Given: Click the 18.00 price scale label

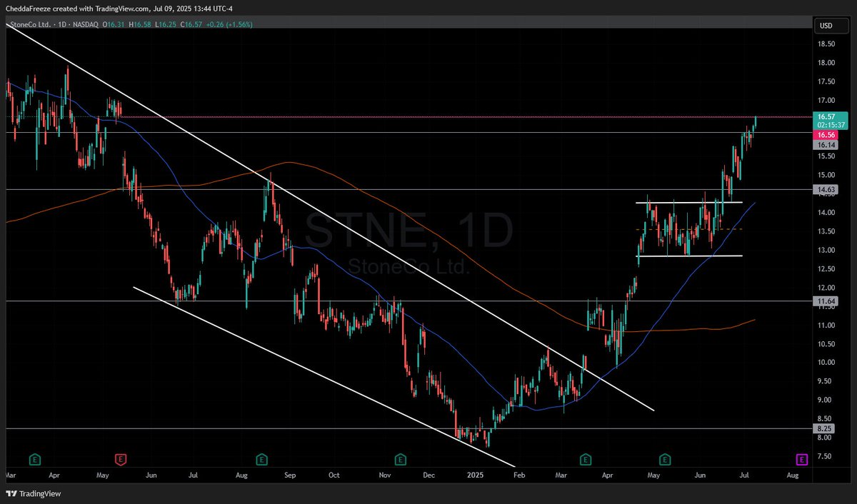Looking at the screenshot, I should coord(826,63).
